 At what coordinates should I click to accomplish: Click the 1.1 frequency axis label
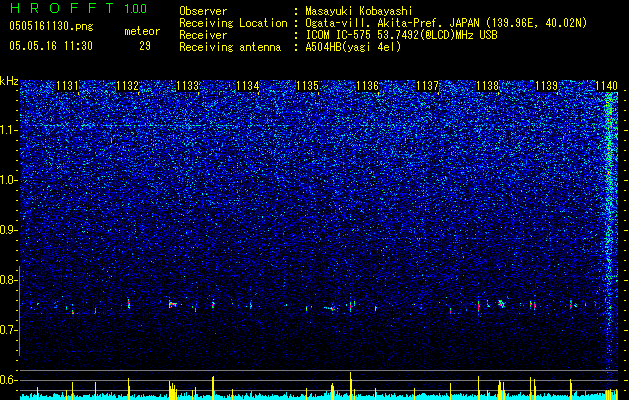tap(7, 130)
